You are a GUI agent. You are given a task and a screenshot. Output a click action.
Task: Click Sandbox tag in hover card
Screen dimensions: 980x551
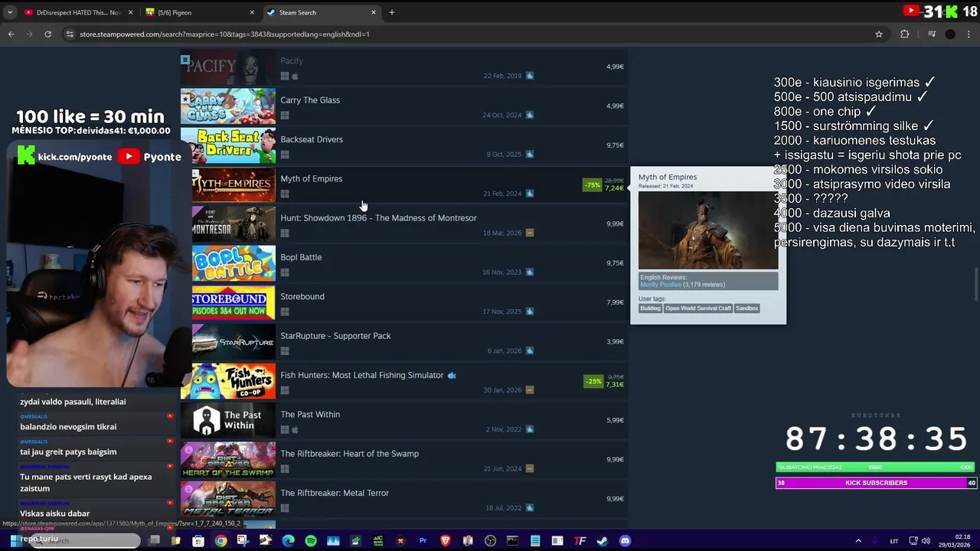pos(746,308)
